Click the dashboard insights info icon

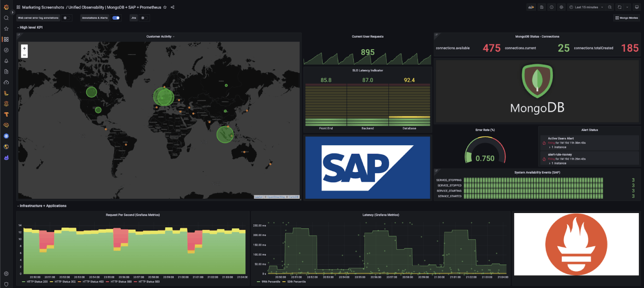pos(551,7)
